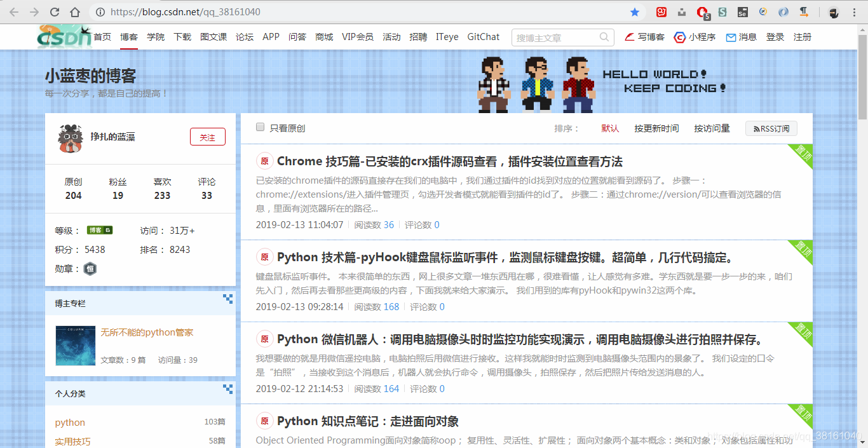The width and height of the screenshot is (868, 448).
Task: Switch to the 博客 tab
Action: [128, 37]
